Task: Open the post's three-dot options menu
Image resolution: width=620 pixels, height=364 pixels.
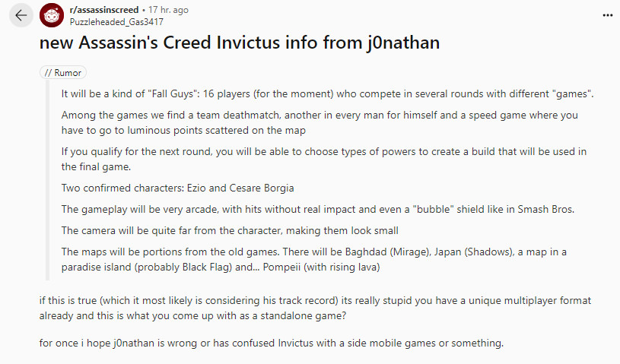Action: click(606, 15)
